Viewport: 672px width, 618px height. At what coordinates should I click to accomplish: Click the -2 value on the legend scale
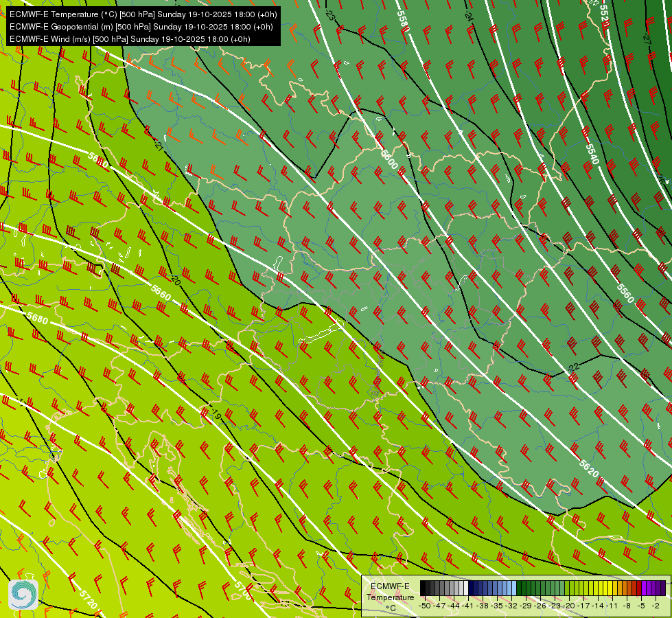pyautogui.click(x=656, y=606)
